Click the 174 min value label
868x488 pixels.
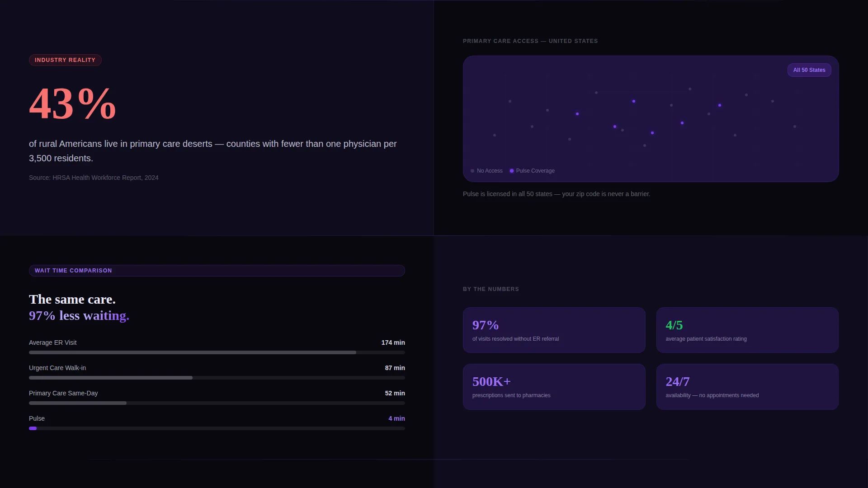[x=393, y=343]
